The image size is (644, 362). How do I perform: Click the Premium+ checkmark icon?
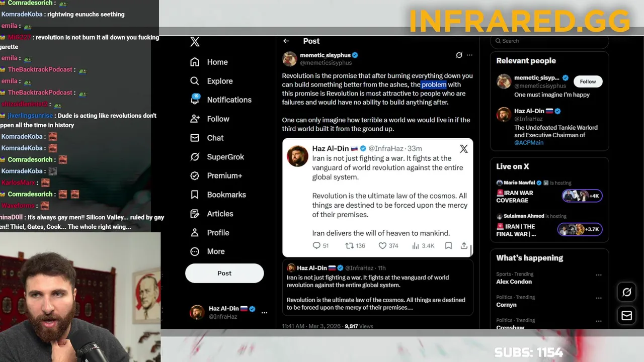195,175
